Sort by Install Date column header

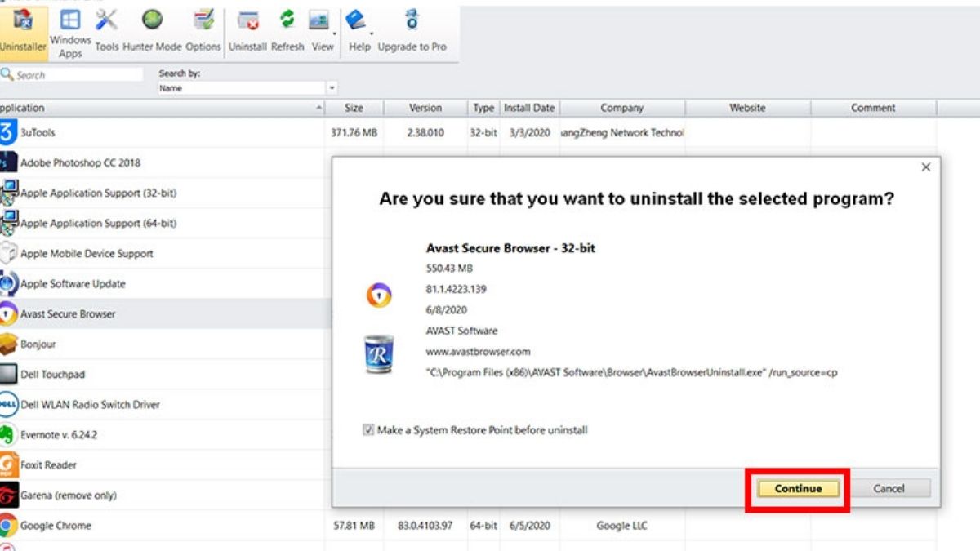click(529, 108)
